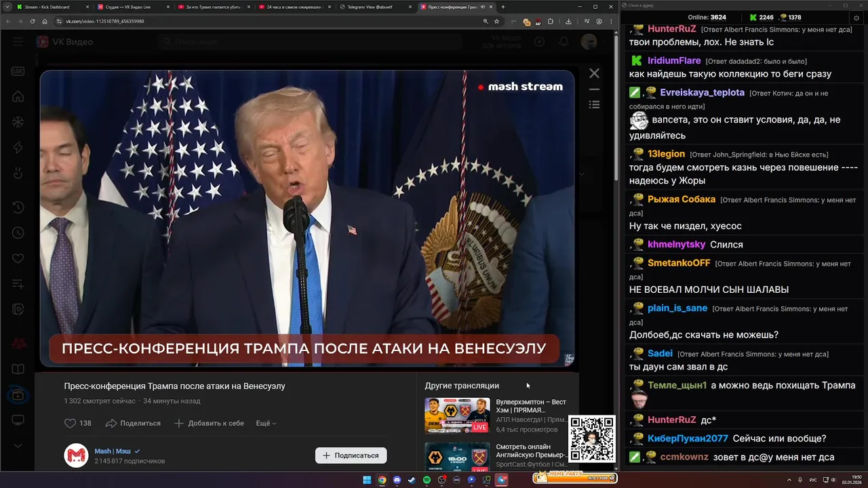
Task: Open the History clock-arrow icon in sidebar
Action: point(18,207)
